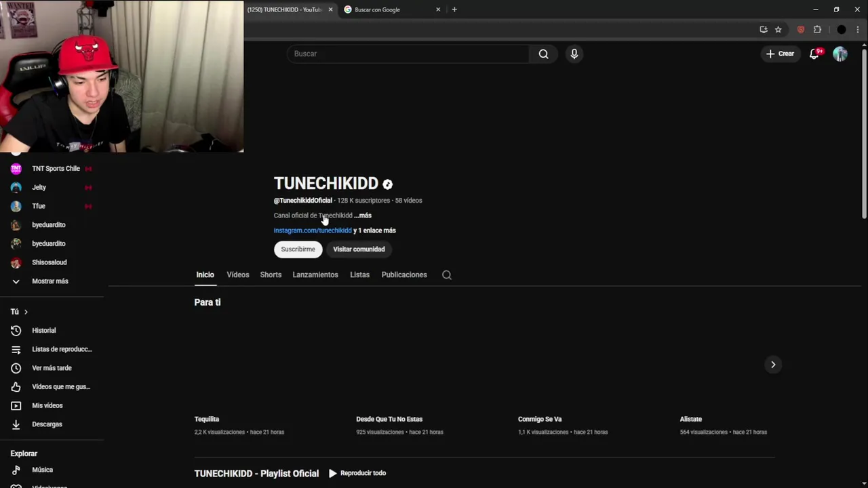Expand the additional links 'y 1 enlace más'

pyautogui.click(x=374, y=230)
